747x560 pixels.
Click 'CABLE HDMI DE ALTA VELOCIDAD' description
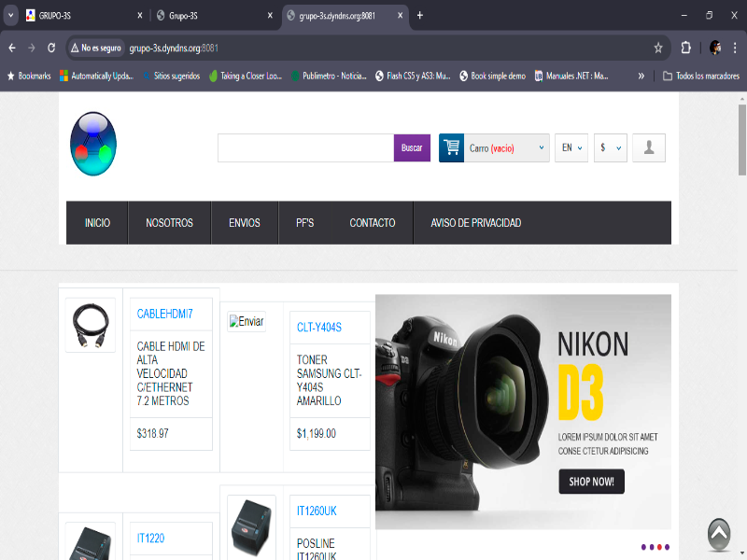(x=171, y=374)
